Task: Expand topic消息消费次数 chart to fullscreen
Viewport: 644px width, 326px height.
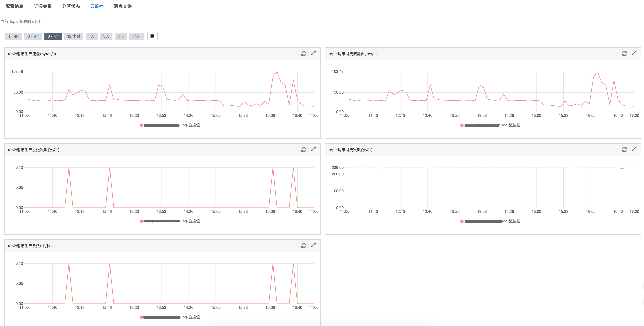Action: coord(634,149)
